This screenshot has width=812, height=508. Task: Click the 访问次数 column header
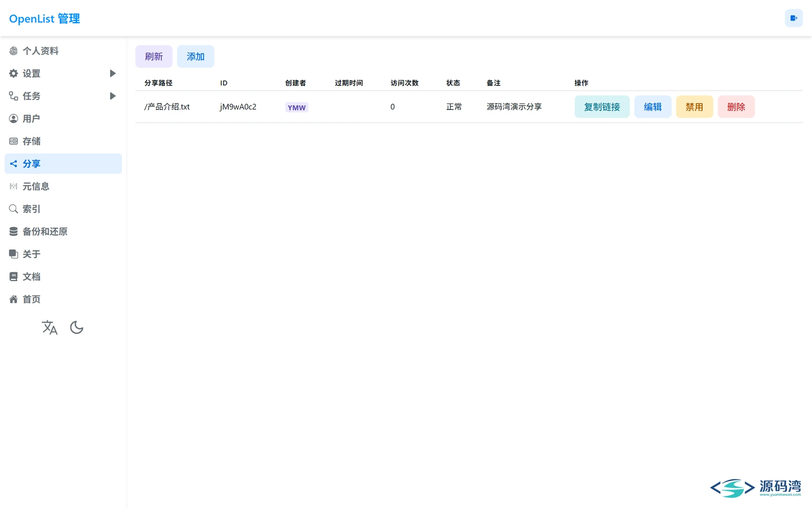(x=404, y=83)
